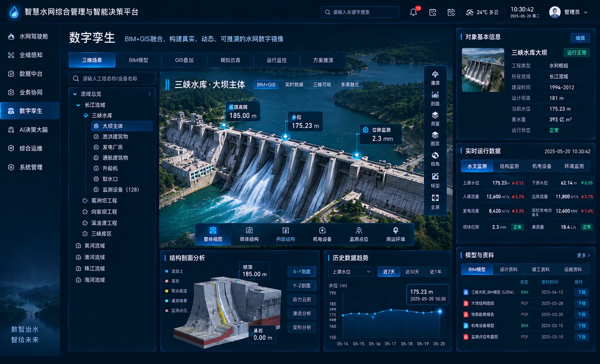The image size is (600, 364).
Task: Show 机电设备 equipment view
Action: tap(322, 234)
